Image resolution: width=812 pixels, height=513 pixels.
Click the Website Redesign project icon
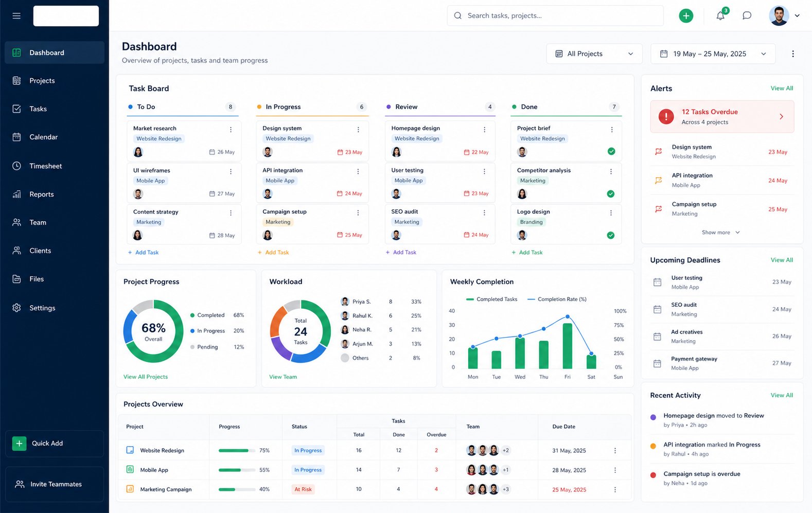(x=130, y=450)
